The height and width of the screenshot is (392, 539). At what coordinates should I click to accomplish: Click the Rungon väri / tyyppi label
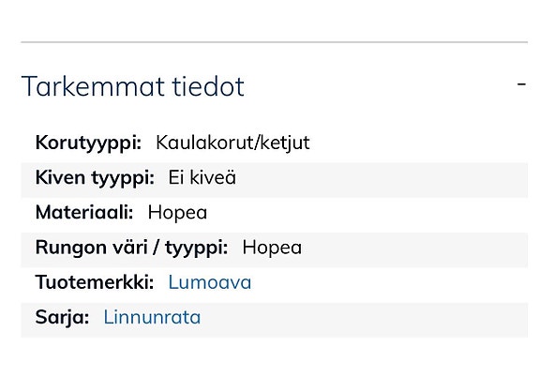(x=131, y=248)
